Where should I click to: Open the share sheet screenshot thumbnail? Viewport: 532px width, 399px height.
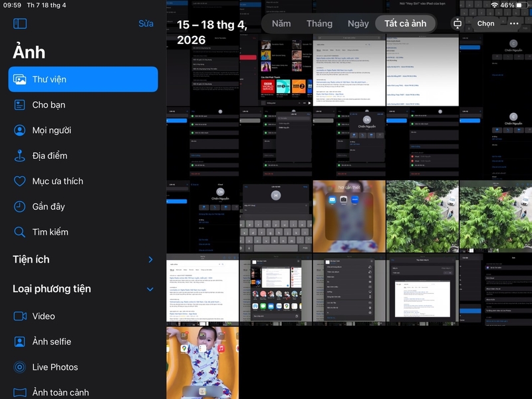tap(276, 289)
